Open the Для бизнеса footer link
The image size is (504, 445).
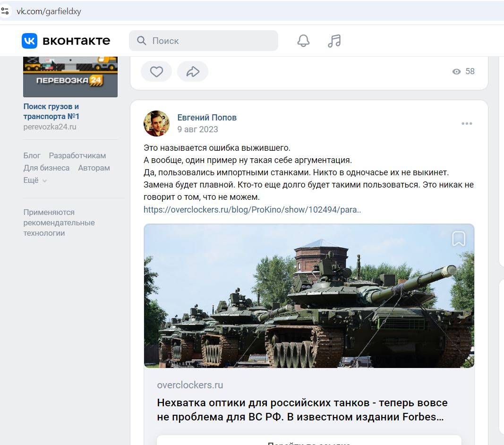click(x=46, y=168)
